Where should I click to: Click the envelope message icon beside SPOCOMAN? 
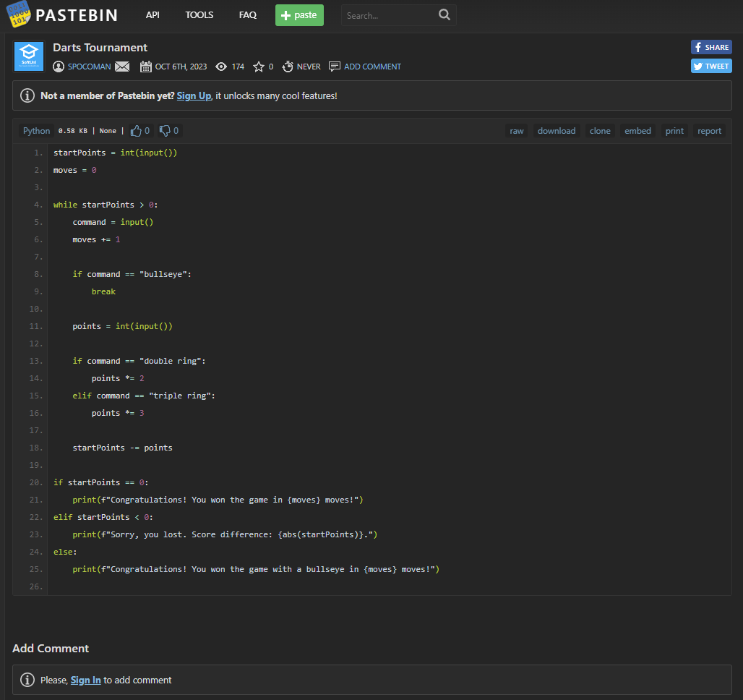point(122,67)
